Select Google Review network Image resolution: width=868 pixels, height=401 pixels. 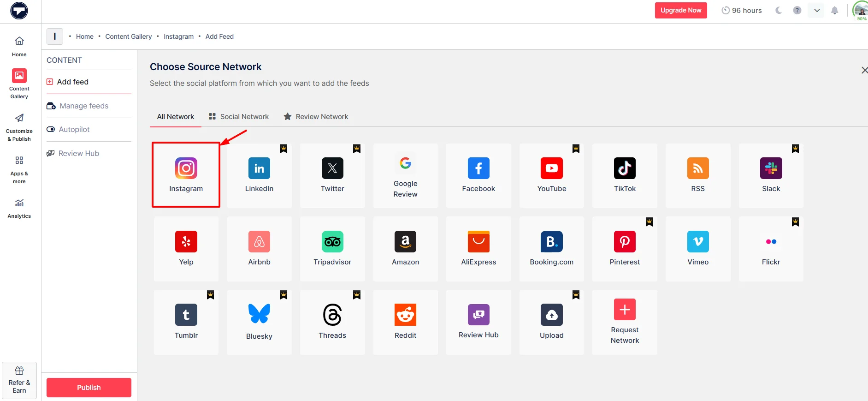pyautogui.click(x=406, y=175)
